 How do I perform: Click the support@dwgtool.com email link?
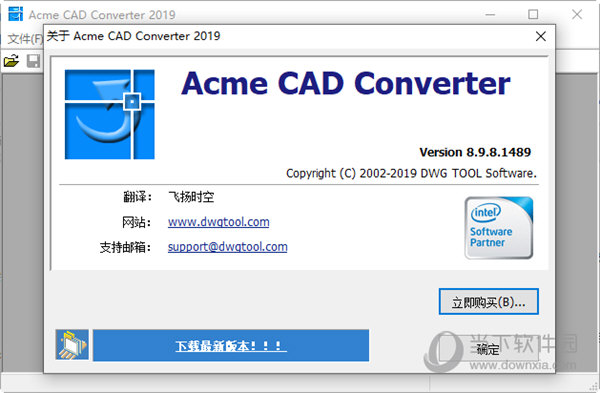[228, 247]
